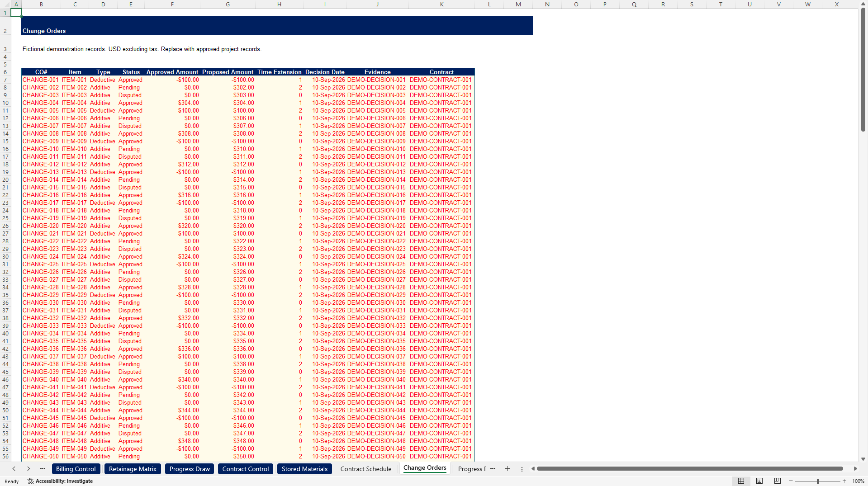Select column K header
Screen dimensions: 868x486
[x=441, y=4]
